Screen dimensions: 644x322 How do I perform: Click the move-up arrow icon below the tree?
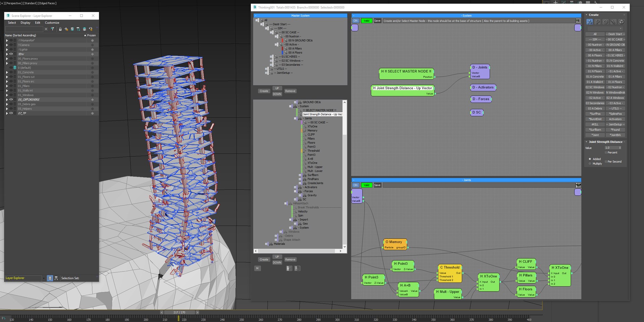289,268
